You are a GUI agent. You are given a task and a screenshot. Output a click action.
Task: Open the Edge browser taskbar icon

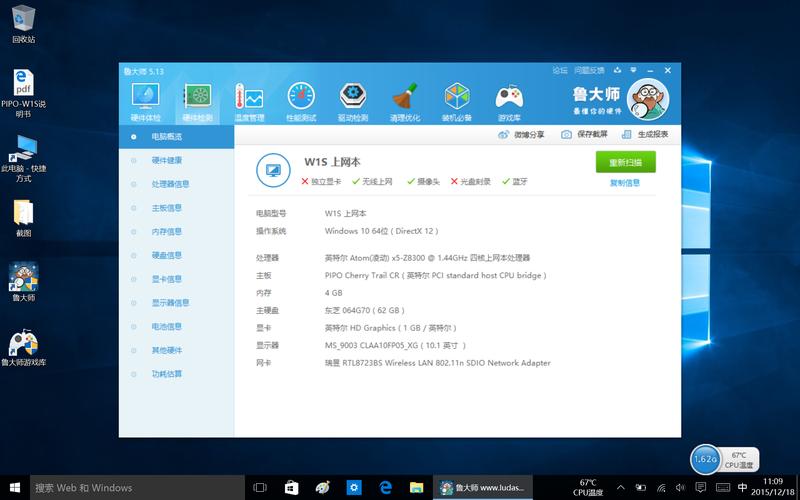(385, 488)
